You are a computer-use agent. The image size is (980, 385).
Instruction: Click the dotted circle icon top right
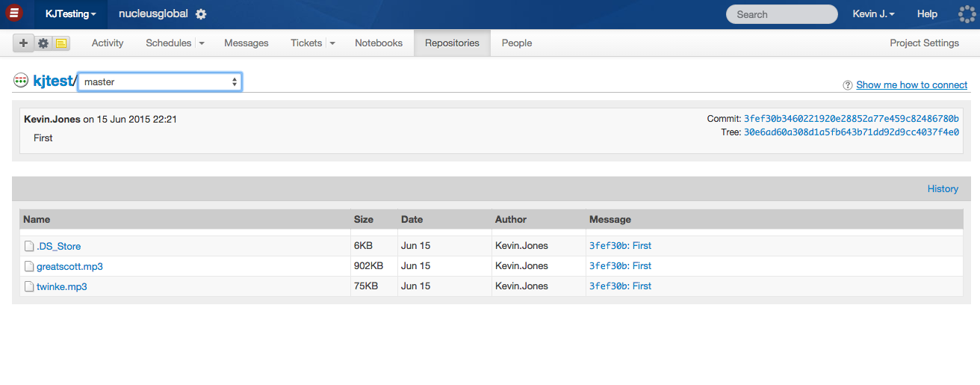click(967, 14)
